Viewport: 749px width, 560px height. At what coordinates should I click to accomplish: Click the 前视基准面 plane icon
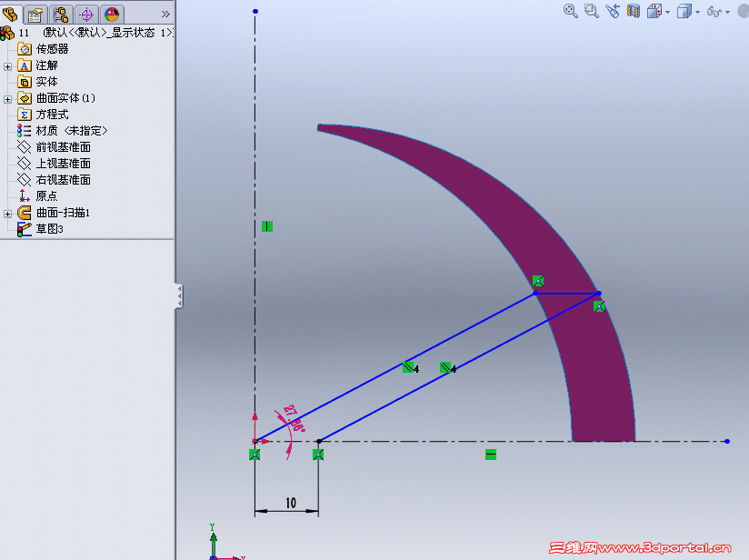pos(24,147)
